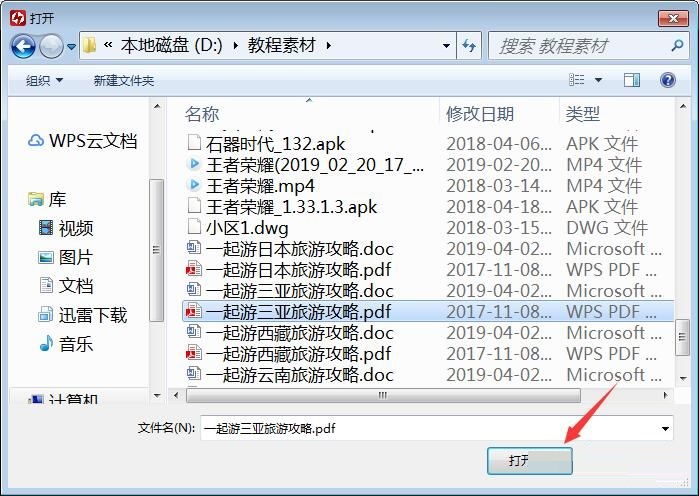Click the 搜索 教程素材 search field
The width and height of the screenshot is (699, 496).
[x=587, y=45]
